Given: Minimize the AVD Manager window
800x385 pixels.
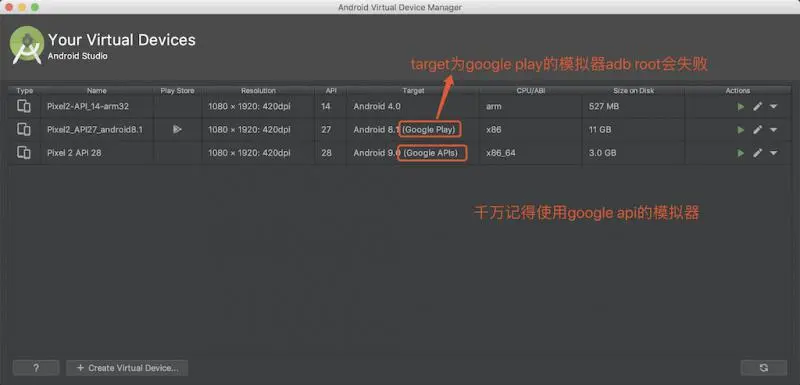Looking at the screenshot, I should pos(21,7).
